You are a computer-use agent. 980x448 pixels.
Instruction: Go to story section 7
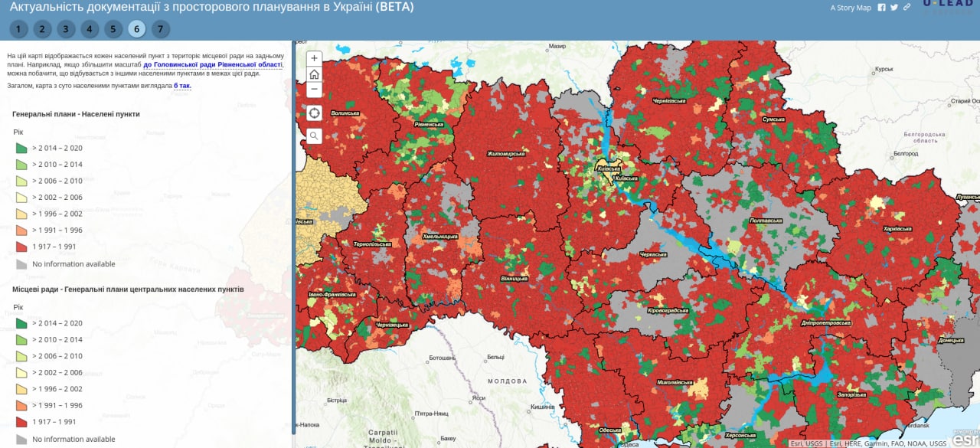point(160,29)
